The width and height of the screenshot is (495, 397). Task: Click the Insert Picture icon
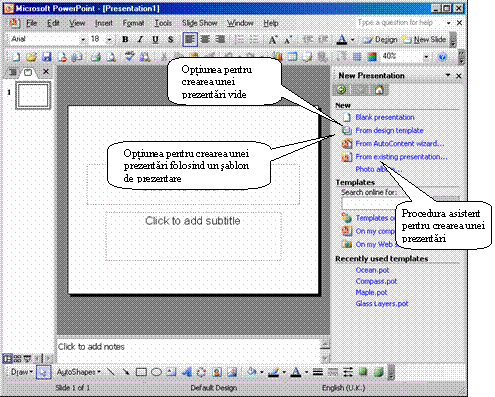click(232, 372)
